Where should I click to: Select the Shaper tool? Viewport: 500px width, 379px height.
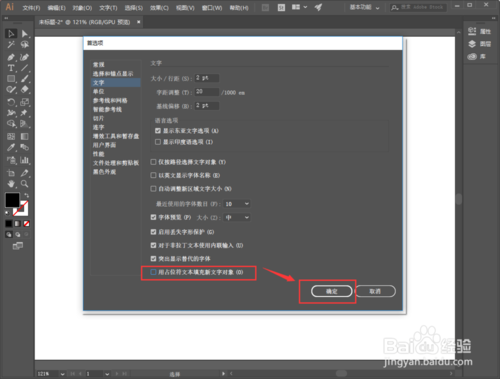click(11, 89)
